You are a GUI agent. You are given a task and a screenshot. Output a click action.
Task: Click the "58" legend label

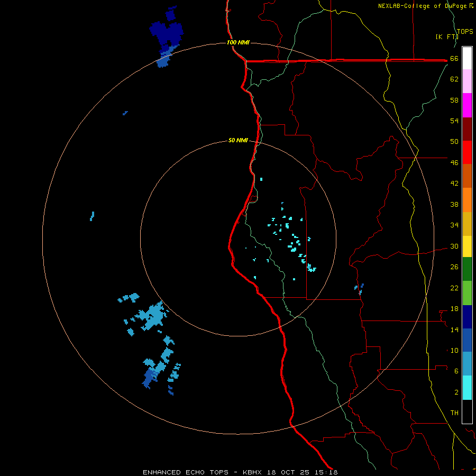[x=454, y=100]
